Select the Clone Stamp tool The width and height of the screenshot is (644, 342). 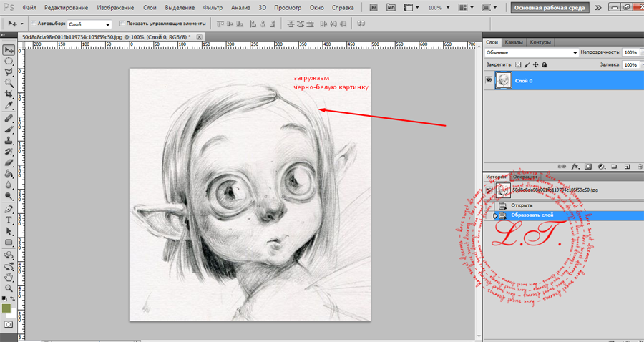(9, 141)
